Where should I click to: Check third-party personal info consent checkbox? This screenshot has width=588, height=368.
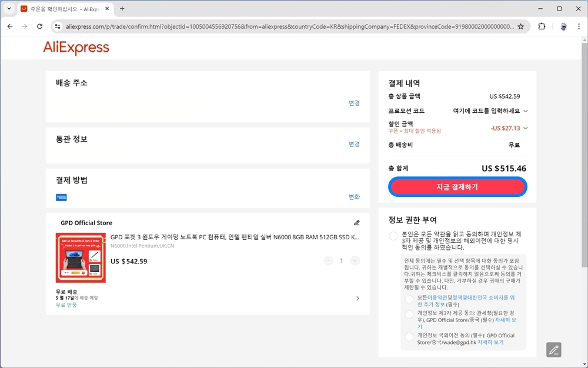click(x=409, y=315)
